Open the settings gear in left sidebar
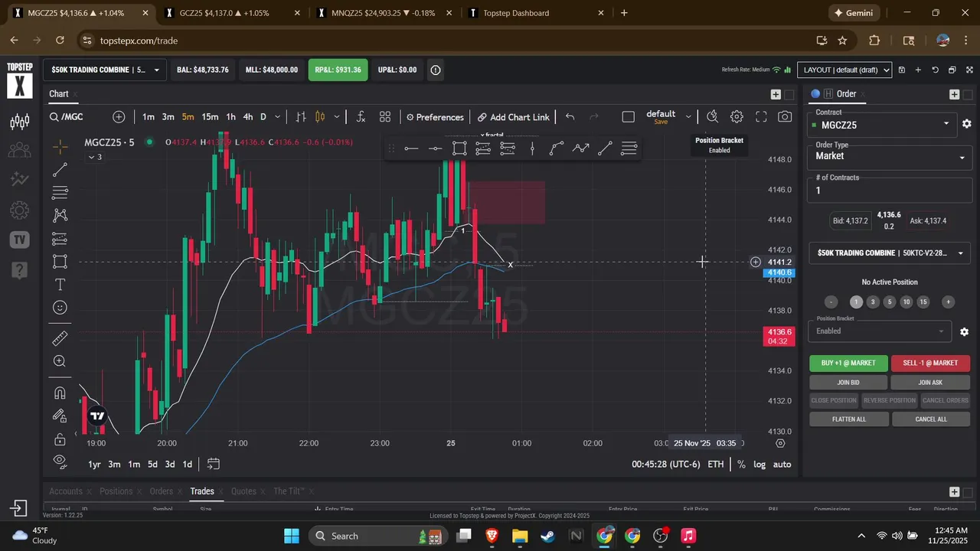The image size is (980, 551). pos(20,210)
